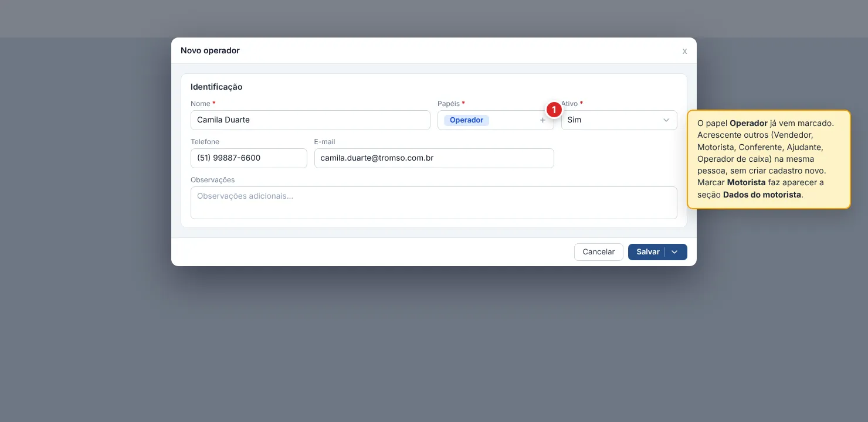Image resolution: width=868 pixels, height=422 pixels.
Task: Close the Novo operador dialog
Action: [x=684, y=51]
